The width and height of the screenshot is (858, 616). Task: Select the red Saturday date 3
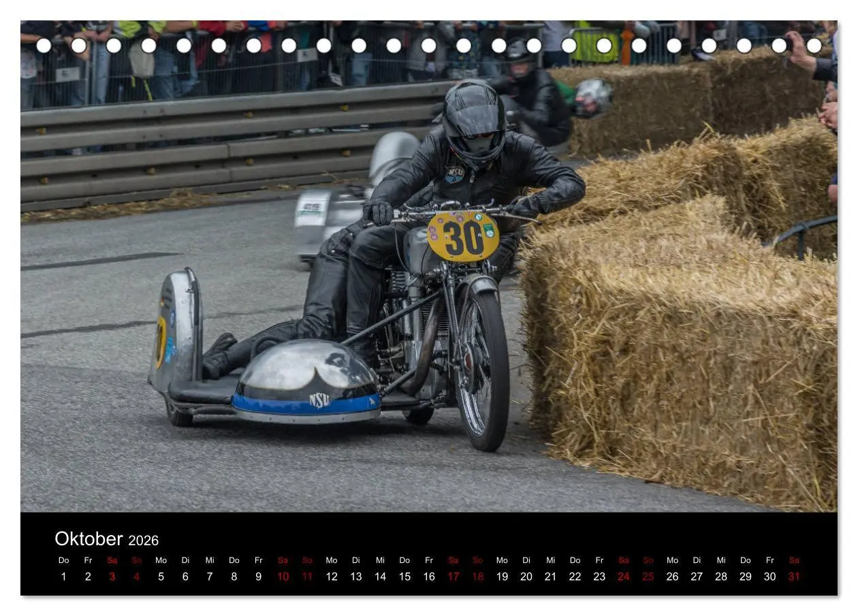tap(112, 577)
